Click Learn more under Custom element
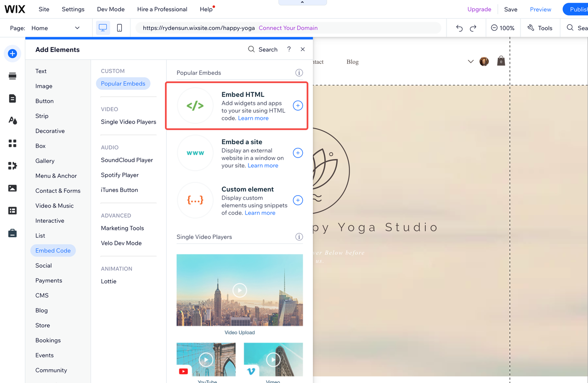The width and height of the screenshot is (588, 383). 260,213
